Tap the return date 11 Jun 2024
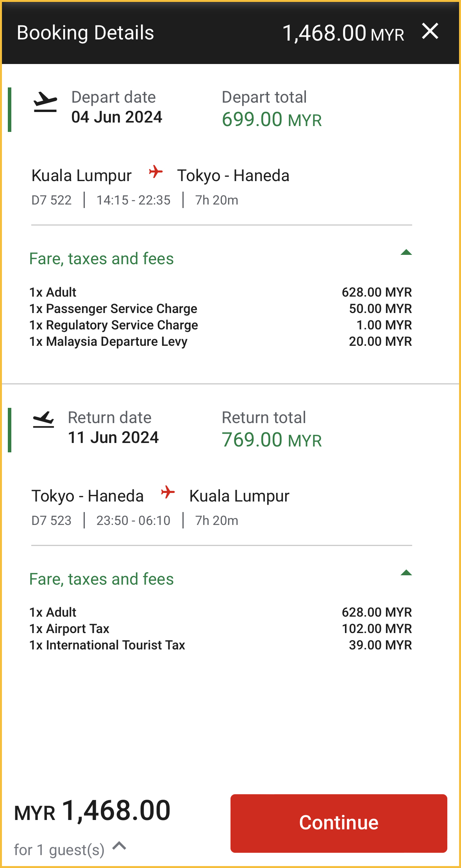The height and width of the screenshot is (868, 461). 113,438
